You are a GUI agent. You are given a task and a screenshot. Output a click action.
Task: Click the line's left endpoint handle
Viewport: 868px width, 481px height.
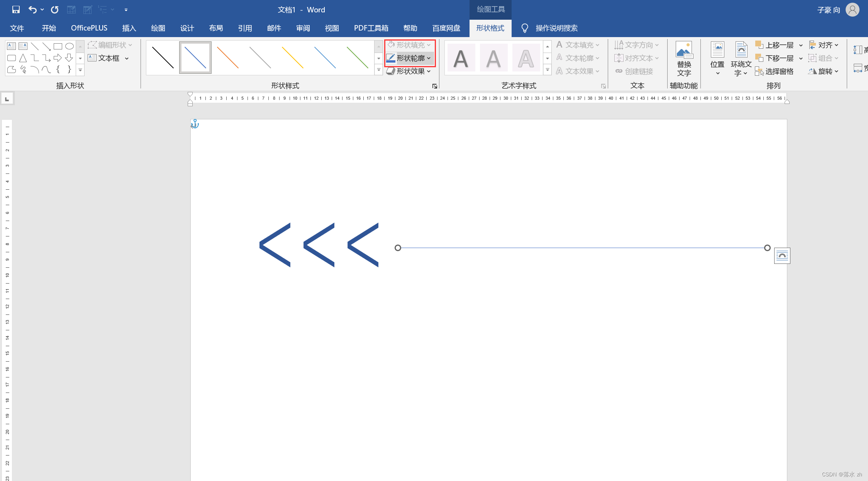point(398,248)
